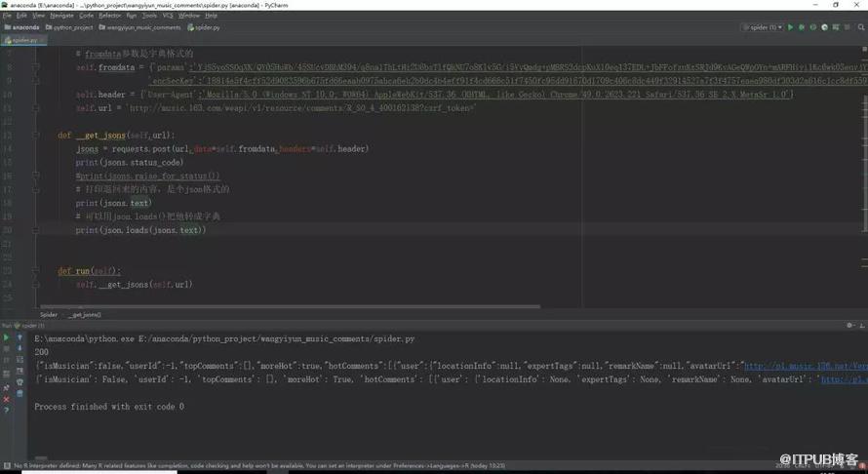Open the spider run configuration dropdown
Viewport: 868px width, 474px height.
(763, 27)
